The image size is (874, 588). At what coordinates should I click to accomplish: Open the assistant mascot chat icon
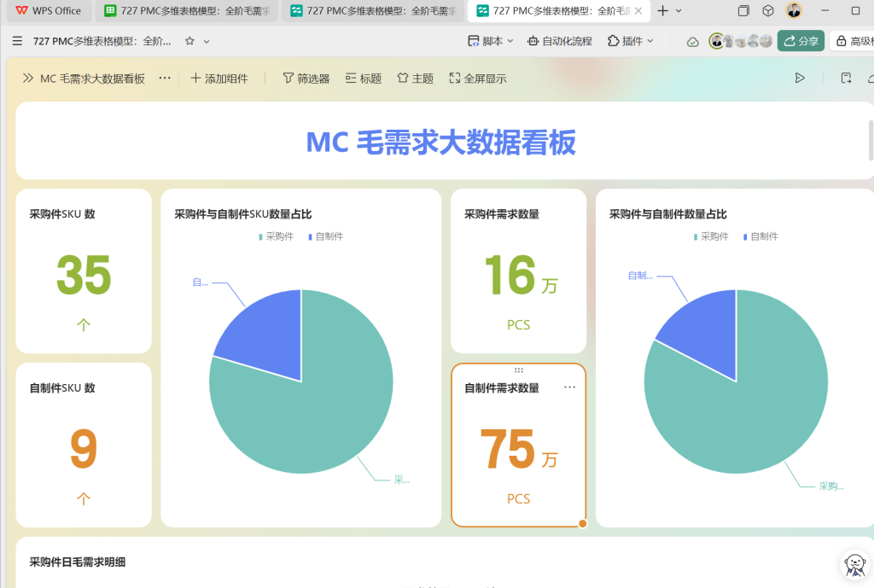[x=855, y=565]
